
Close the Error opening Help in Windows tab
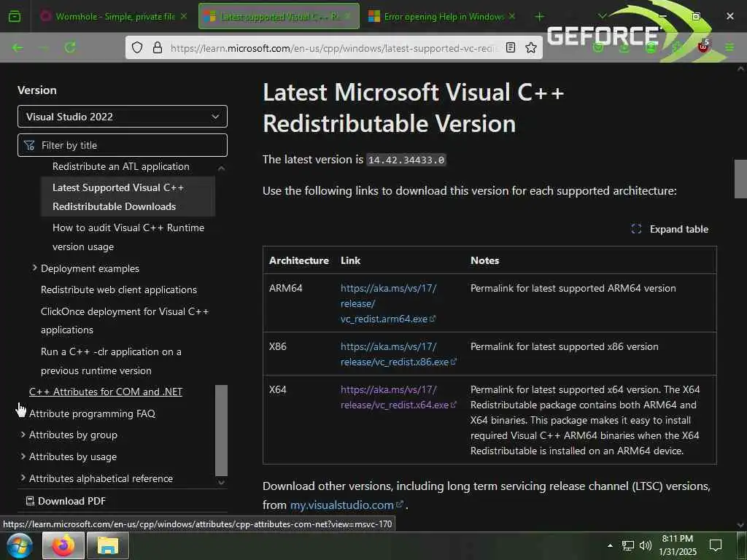point(512,16)
